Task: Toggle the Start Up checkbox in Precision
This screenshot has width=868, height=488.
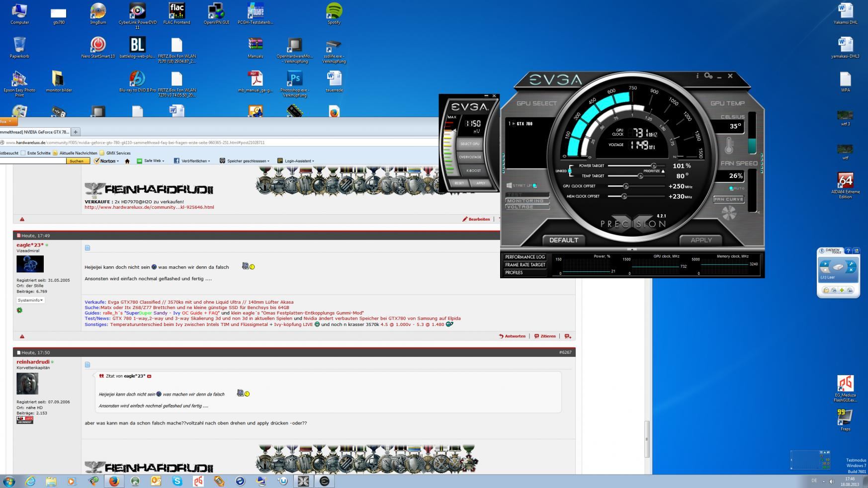Action: [x=534, y=186]
